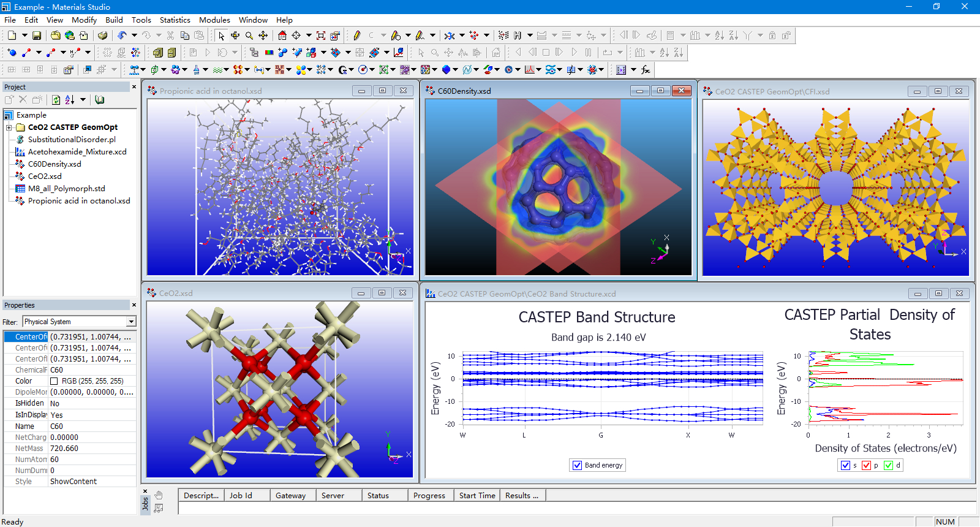Viewport: 980px width, 527px height.
Task: Open dropdown arrow next to New document icon
Action: (x=24, y=36)
